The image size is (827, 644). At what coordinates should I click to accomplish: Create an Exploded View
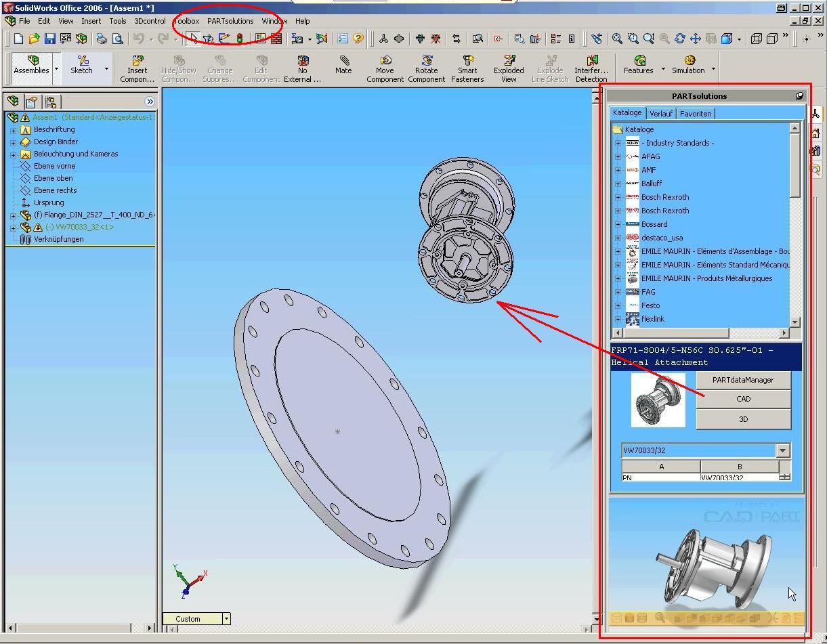tap(509, 70)
